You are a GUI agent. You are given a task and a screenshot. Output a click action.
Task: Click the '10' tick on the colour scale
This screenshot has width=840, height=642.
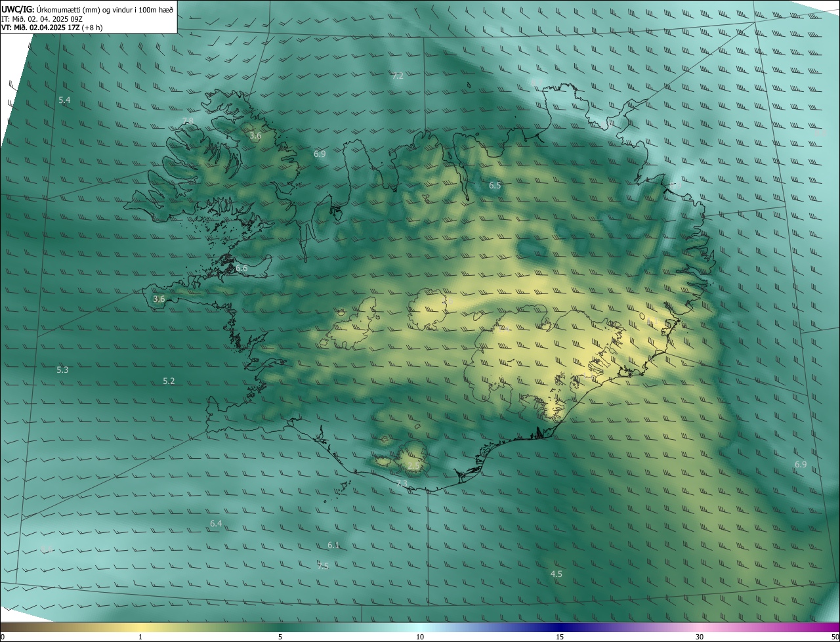point(420,637)
